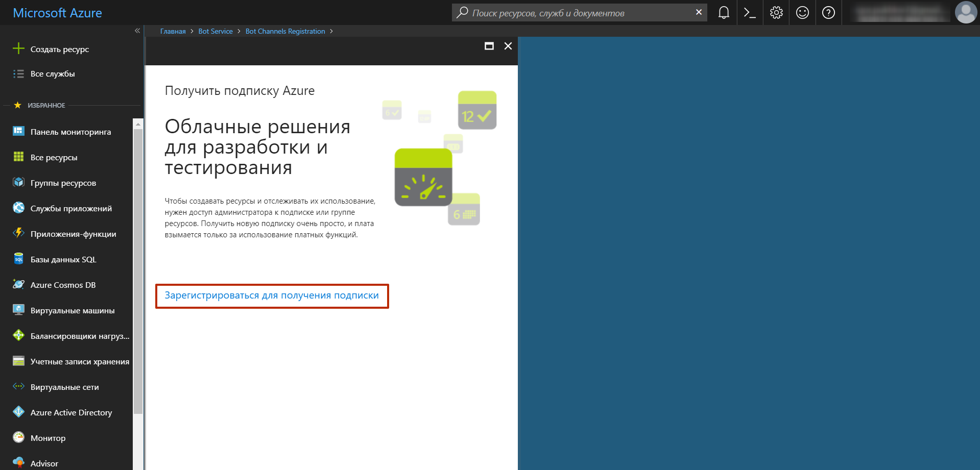This screenshot has width=980, height=470.
Task: Click the Виртуальные сети icon
Action: pyautogui.click(x=18, y=386)
